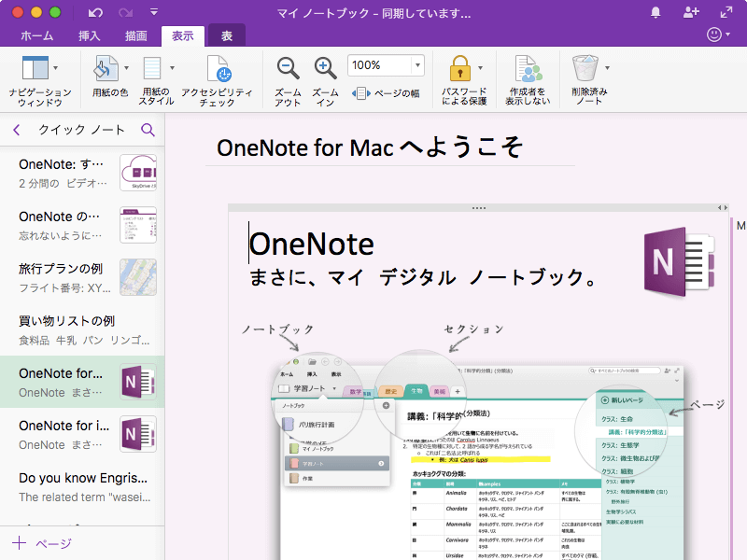This screenshot has width=747, height=560.
Task: Open the notifications bell
Action: [x=655, y=13]
